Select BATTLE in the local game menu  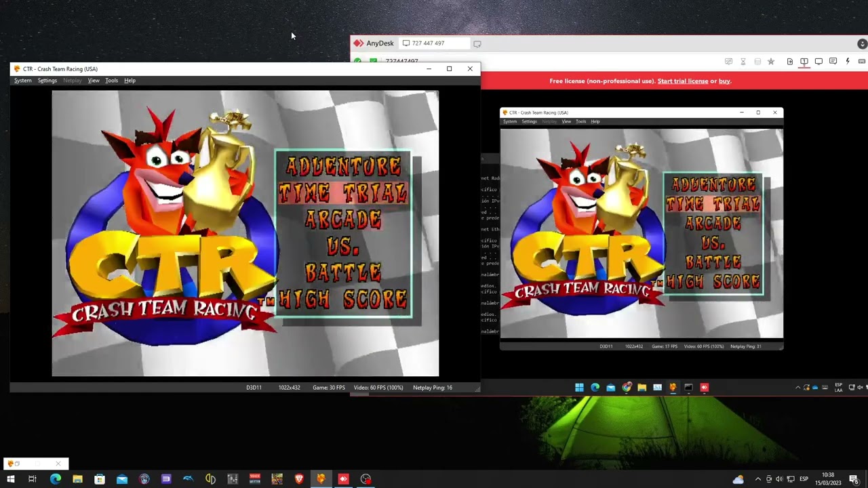click(344, 272)
